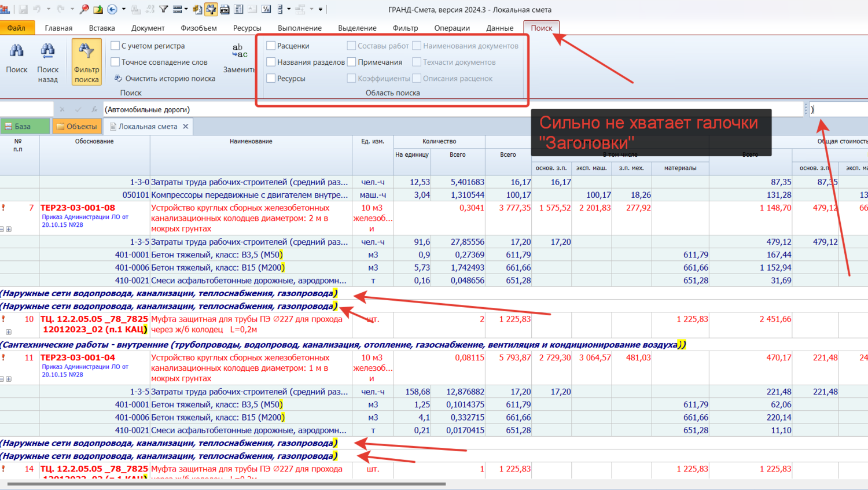Image resolution: width=868 pixels, height=490 pixels.
Task: Click the funnel filter icon in quick toolbar
Action: (164, 9)
